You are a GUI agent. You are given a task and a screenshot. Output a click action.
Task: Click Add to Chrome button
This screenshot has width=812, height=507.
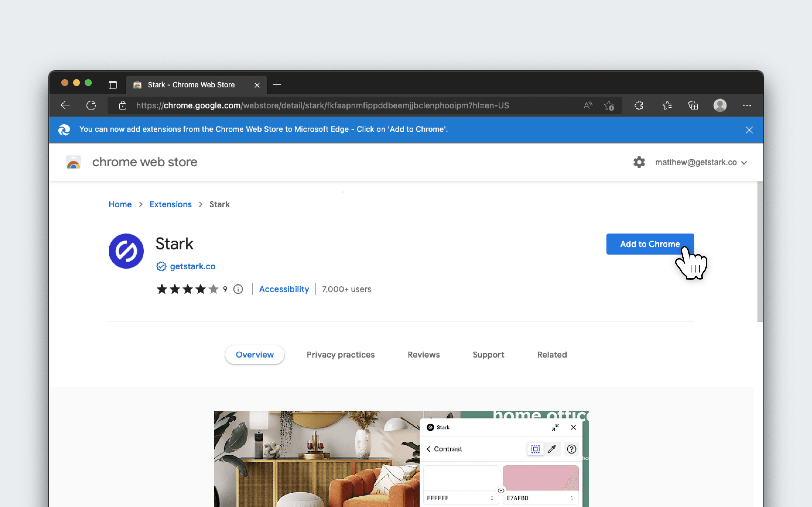650,244
